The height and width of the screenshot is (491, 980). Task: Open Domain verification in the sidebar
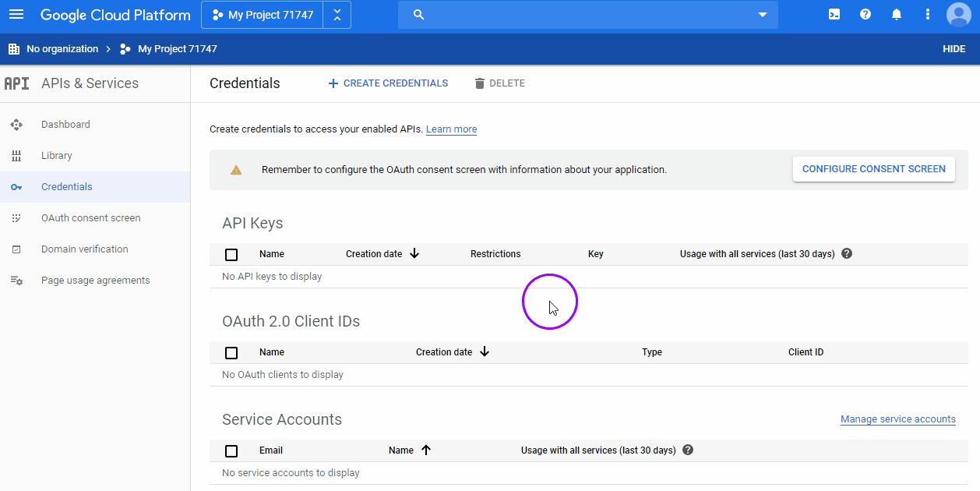click(x=84, y=249)
